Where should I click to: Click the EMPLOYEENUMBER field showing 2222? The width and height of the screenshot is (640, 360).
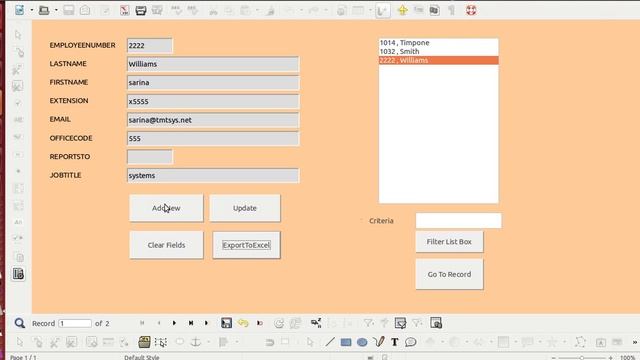(149, 45)
